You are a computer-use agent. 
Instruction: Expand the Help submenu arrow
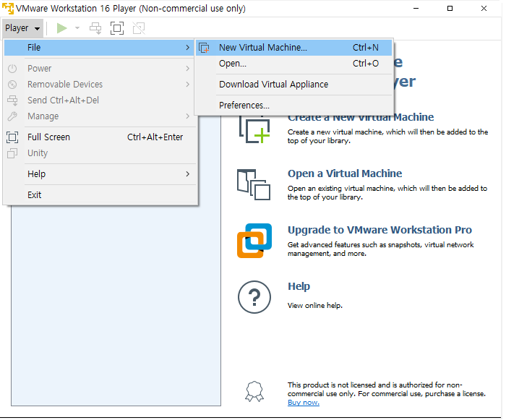coord(187,174)
